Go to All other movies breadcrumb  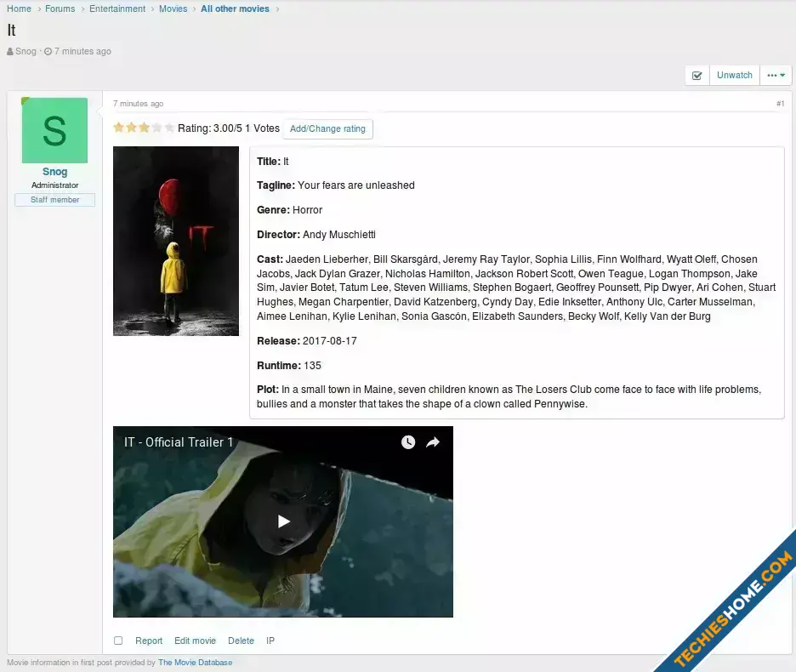point(235,9)
